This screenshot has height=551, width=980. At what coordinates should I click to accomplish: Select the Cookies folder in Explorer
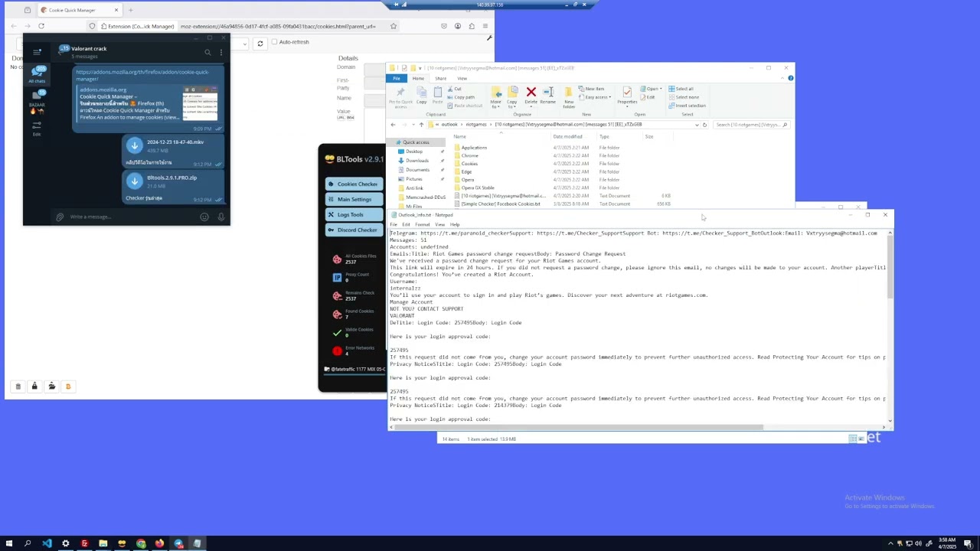point(469,164)
